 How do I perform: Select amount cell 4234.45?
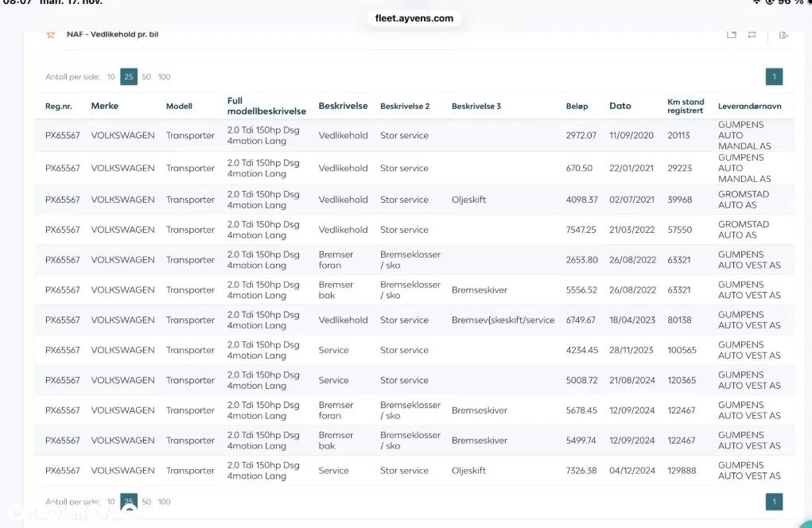581,350
